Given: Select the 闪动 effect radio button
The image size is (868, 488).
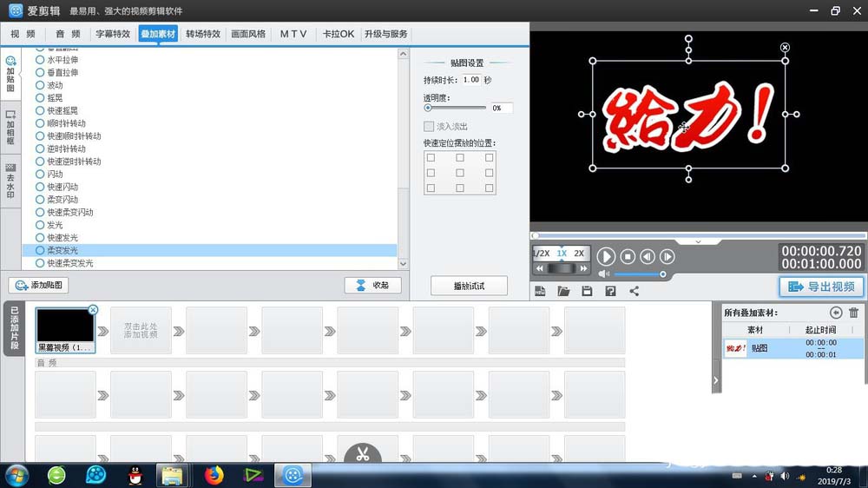Looking at the screenshot, I should pyautogui.click(x=40, y=174).
